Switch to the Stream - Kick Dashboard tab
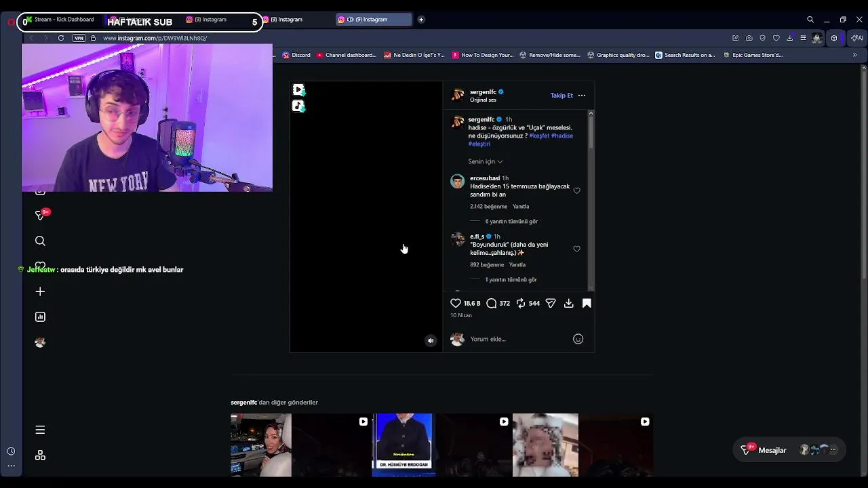The width and height of the screenshot is (868, 488). [x=62, y=20]
